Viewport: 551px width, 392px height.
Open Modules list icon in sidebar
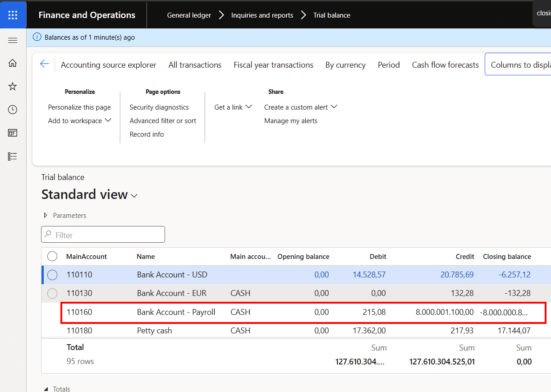point(13,156)
